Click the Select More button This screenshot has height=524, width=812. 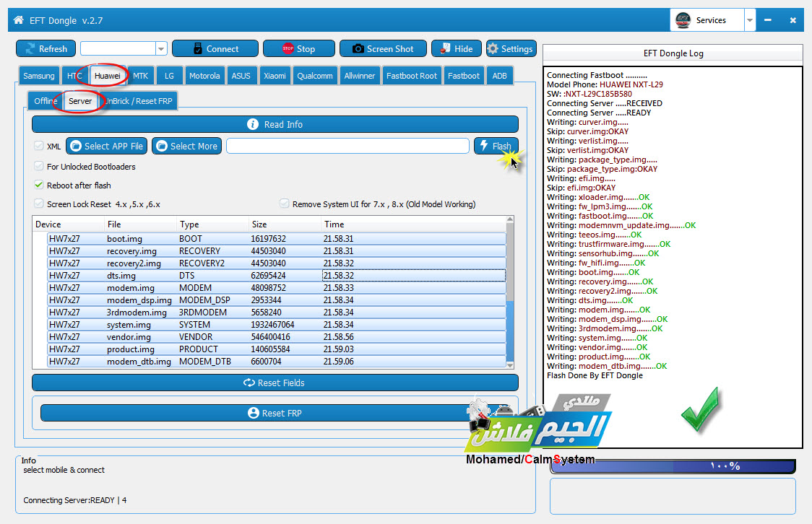click(x=187, y=146)
